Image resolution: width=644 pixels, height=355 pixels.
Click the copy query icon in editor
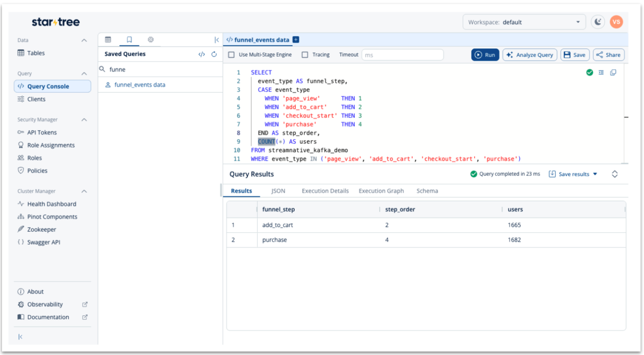[613, 72]
